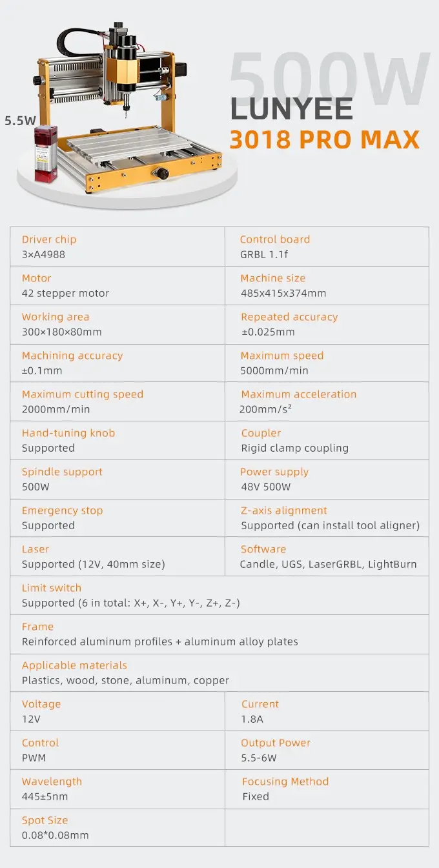Click the Coupler Rigid clamp coupling cell
439x868 pixels.
coord(327,440)
